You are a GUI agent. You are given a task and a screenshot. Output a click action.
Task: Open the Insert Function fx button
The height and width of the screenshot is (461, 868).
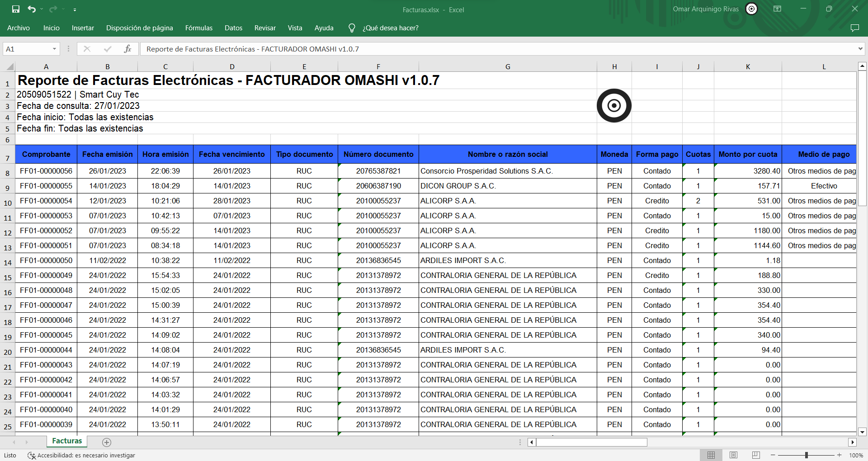tap(128, 49)
